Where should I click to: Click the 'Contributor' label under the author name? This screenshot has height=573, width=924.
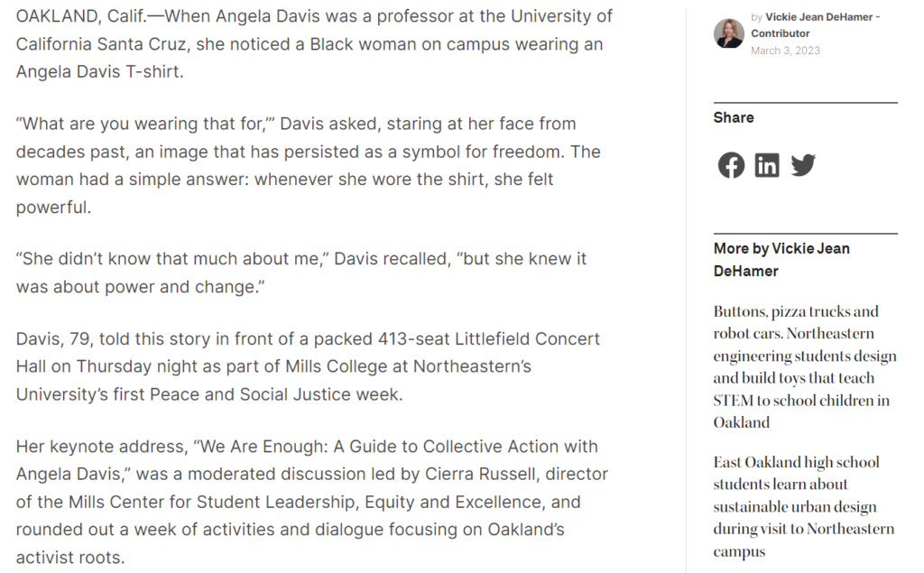click(780, 33)
